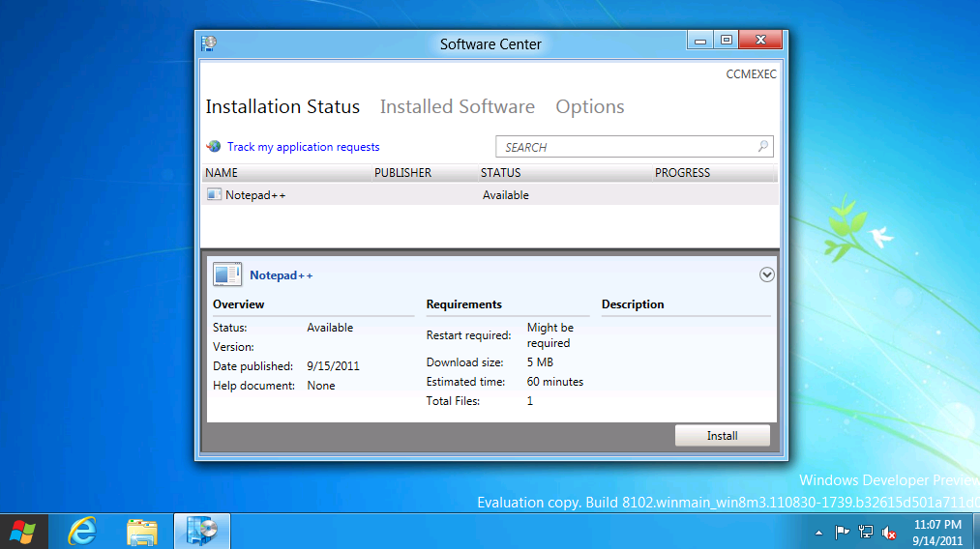
Task: Click the muted volume tray icon
Action: pos(889,532)
